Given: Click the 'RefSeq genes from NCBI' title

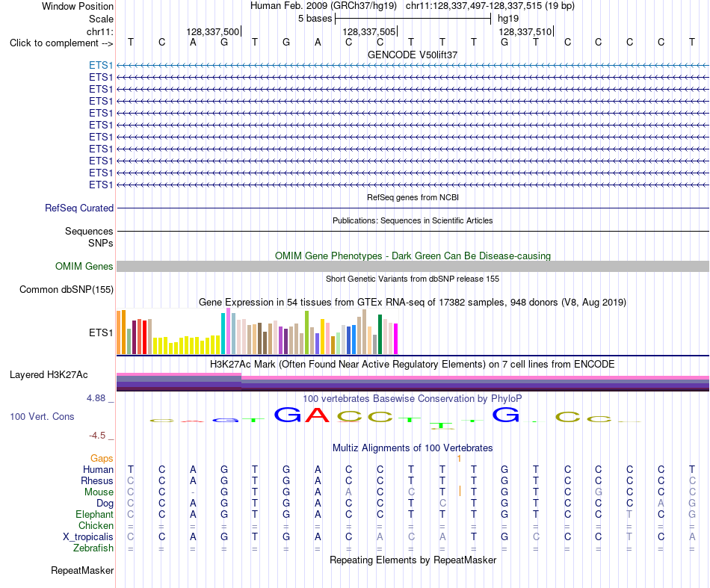Looking at the screenshot, I should 413,197.
